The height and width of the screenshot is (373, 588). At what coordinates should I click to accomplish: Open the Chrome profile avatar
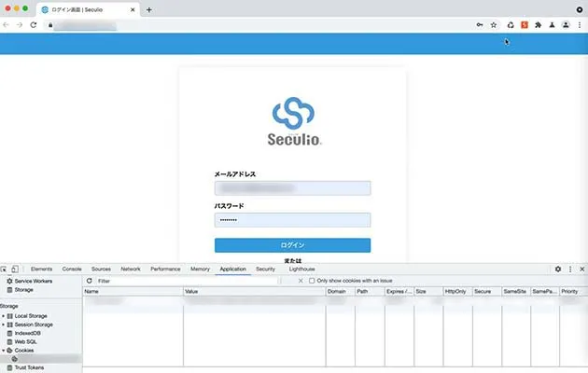tap(566, 25)
